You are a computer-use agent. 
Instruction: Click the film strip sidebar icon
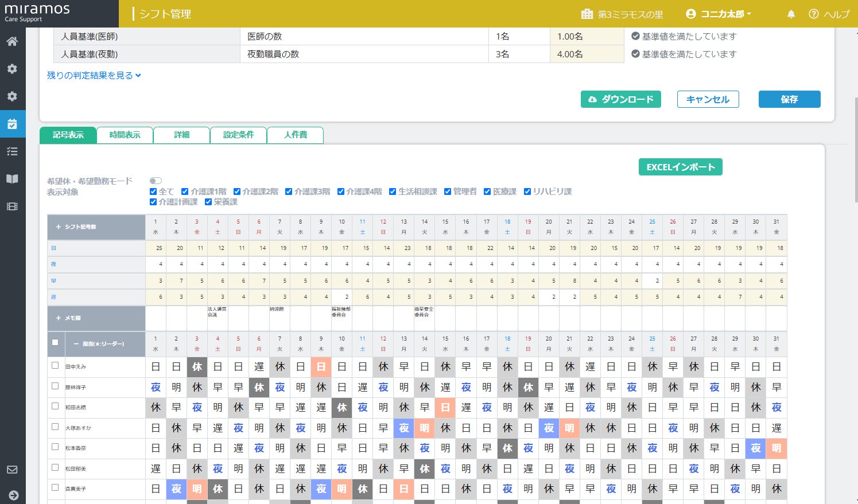point(12,206)
